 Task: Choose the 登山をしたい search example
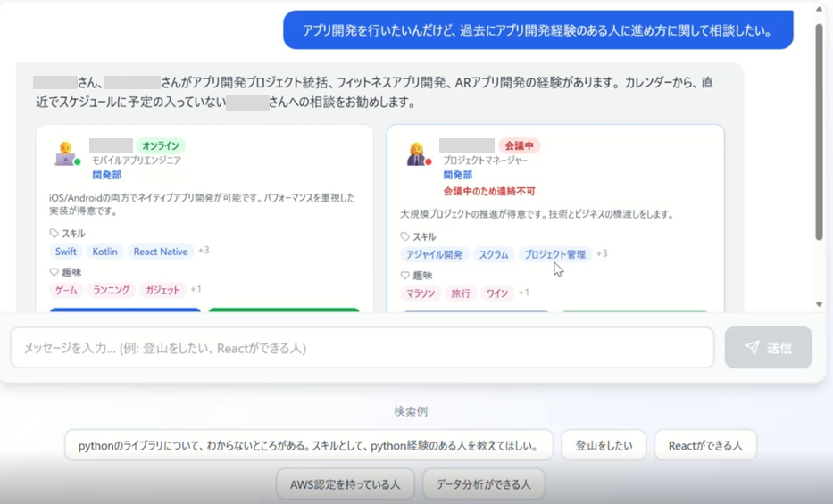[604, 445]
